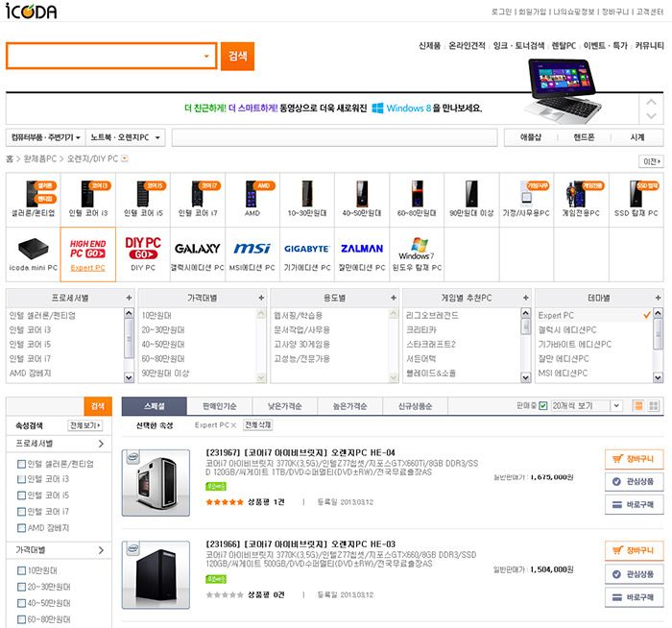Viewport: 672px width, 628px height.
Task: Check the 인텔 코어 i5 sidebar checkbox
Action: point(21,495)
